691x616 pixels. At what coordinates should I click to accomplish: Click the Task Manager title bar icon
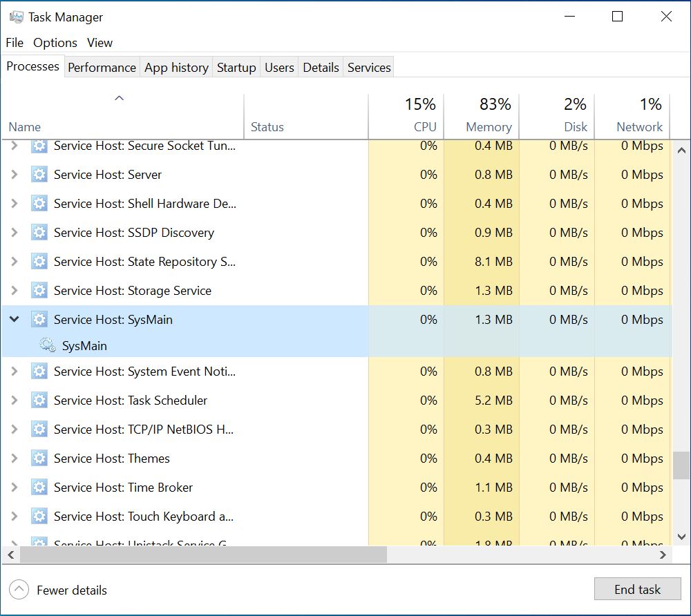pos(17,17)
